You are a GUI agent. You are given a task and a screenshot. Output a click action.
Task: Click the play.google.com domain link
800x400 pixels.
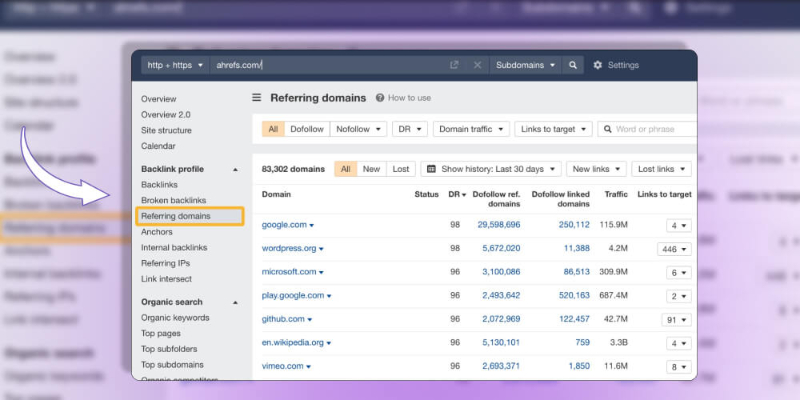(x=293, y=295)
